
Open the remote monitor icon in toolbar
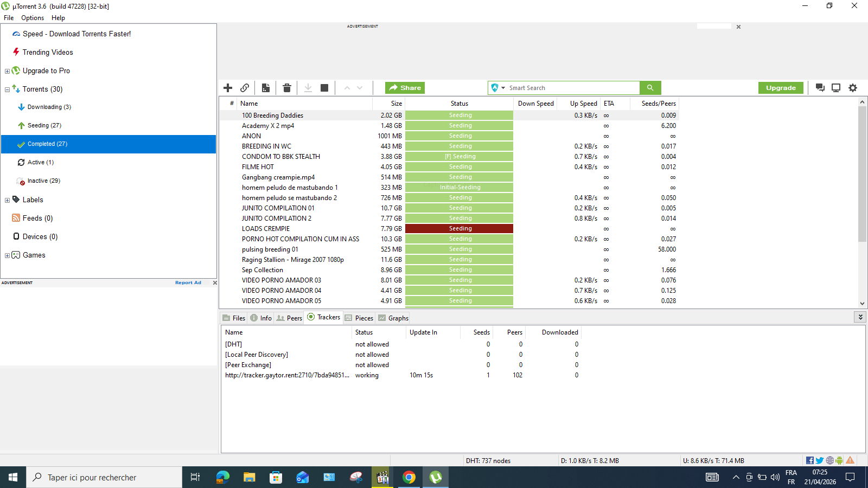[x=836, y=88]
